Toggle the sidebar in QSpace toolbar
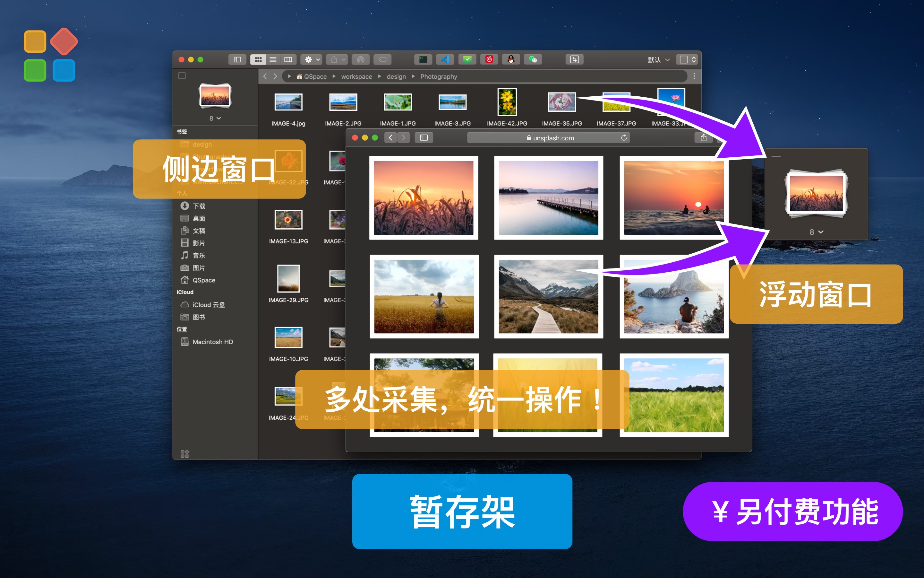924x578 pixels. (237, 60)
